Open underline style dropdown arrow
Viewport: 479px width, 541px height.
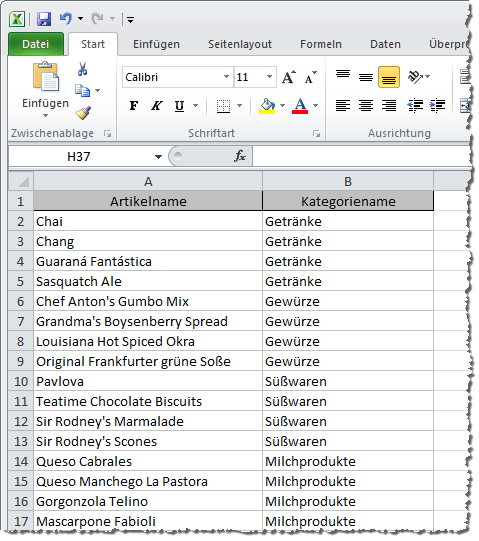[196, 105]
